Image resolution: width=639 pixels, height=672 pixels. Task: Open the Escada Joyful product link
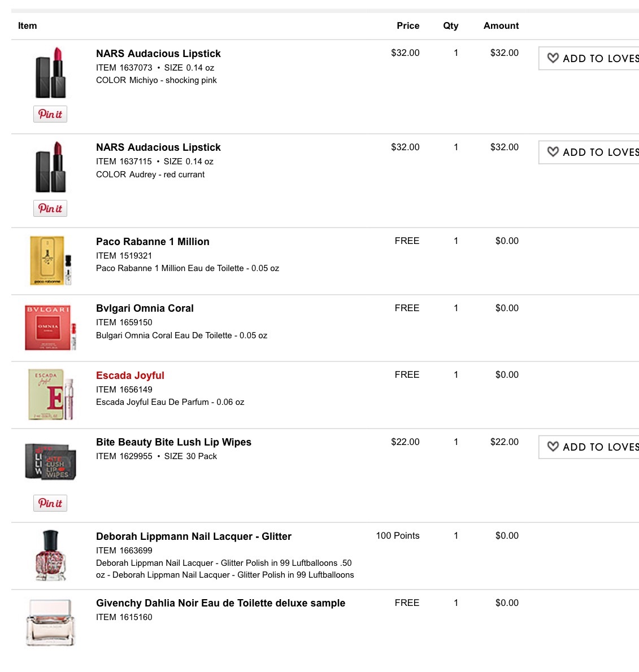[130, 376]
